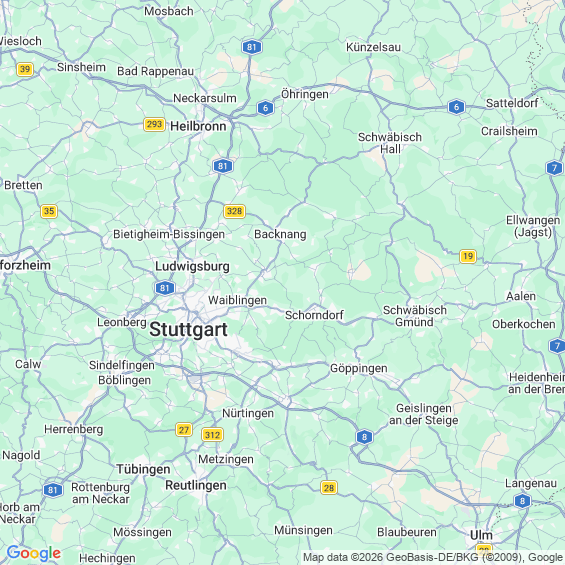The height and width of the screenshot is (565, 565).
Task: Click the yellow 39 road shield near Sinsheim
Action: (25, 69)
